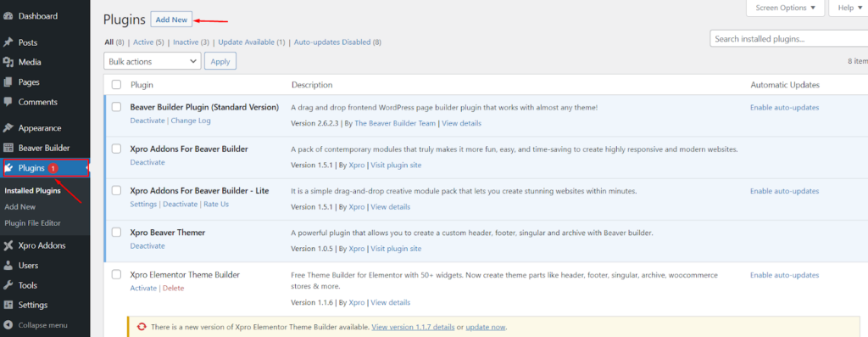This screenshot has height=337, width=868.
Task: Click the Tools wrench icon
Action: coord(8,285)
